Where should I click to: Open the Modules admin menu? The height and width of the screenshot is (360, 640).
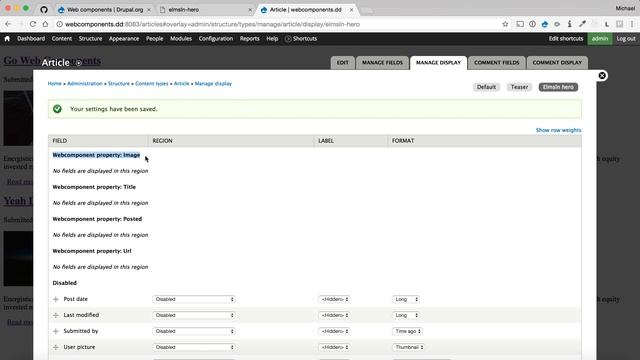point(181,39)
